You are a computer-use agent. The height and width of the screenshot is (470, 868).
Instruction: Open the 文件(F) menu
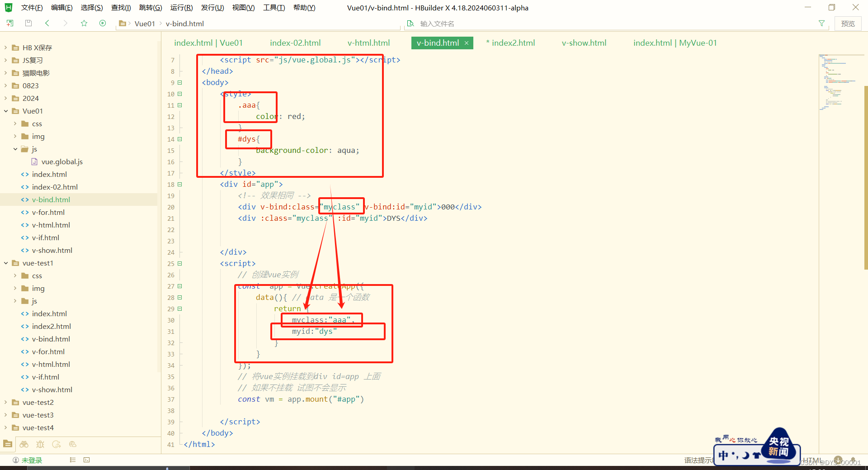(32, 8)
